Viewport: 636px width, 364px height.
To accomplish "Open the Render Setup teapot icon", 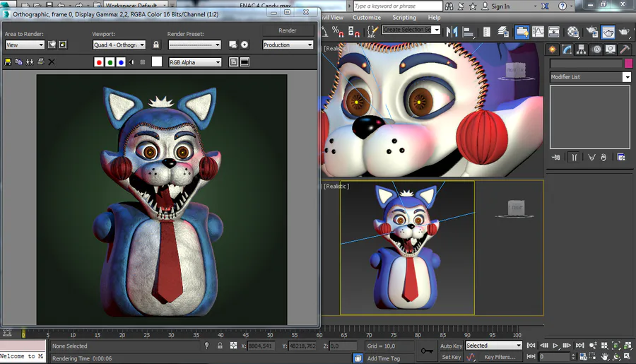I will [592, 32].
